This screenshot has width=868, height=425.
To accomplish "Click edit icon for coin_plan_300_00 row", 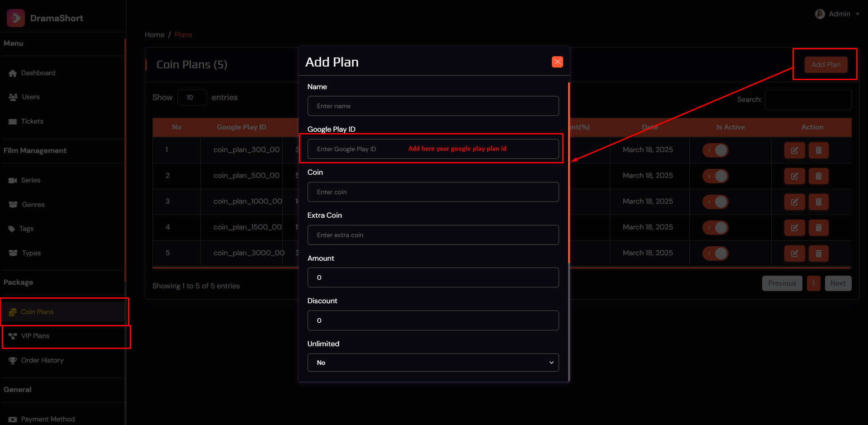I will pyautogui.click(x=794, y=150).
